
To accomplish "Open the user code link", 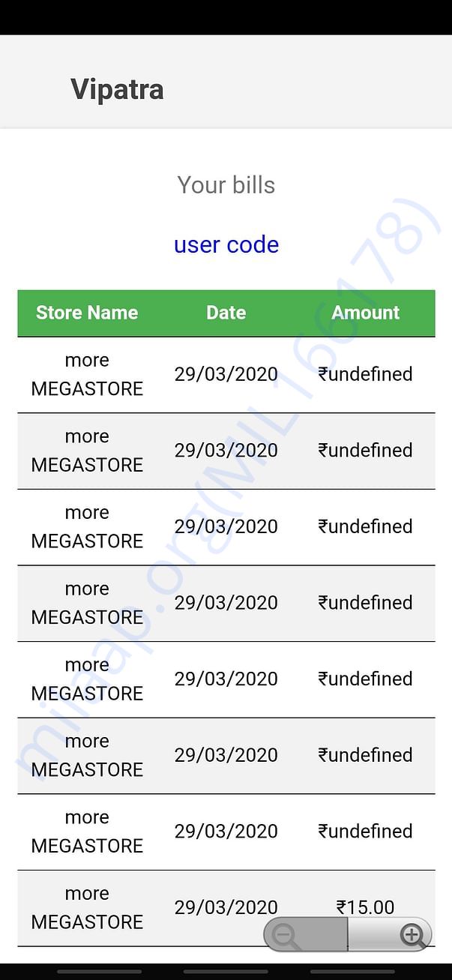I will click(x=226, y=244).
